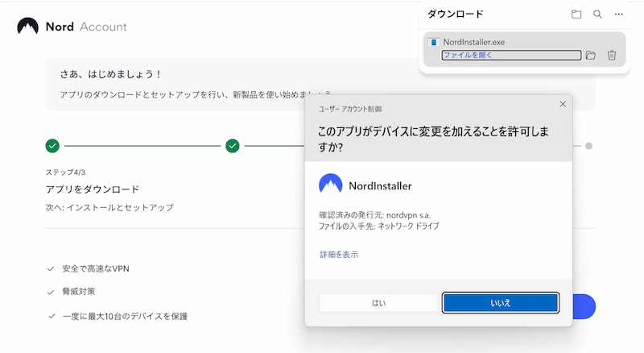Click 安全で高速なVPN feature text
This screenshot has height=353, width=644.
coord(96,268)
